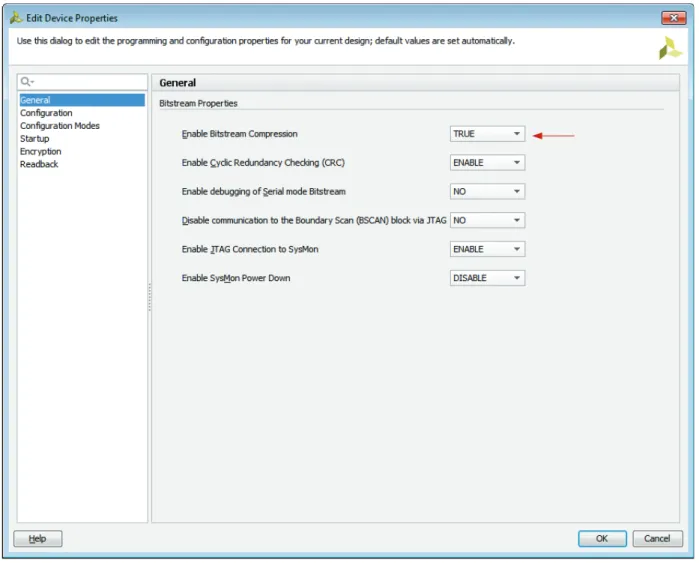699x563 pixels.
Task: Select the Readback category
Action: point(39,164)
